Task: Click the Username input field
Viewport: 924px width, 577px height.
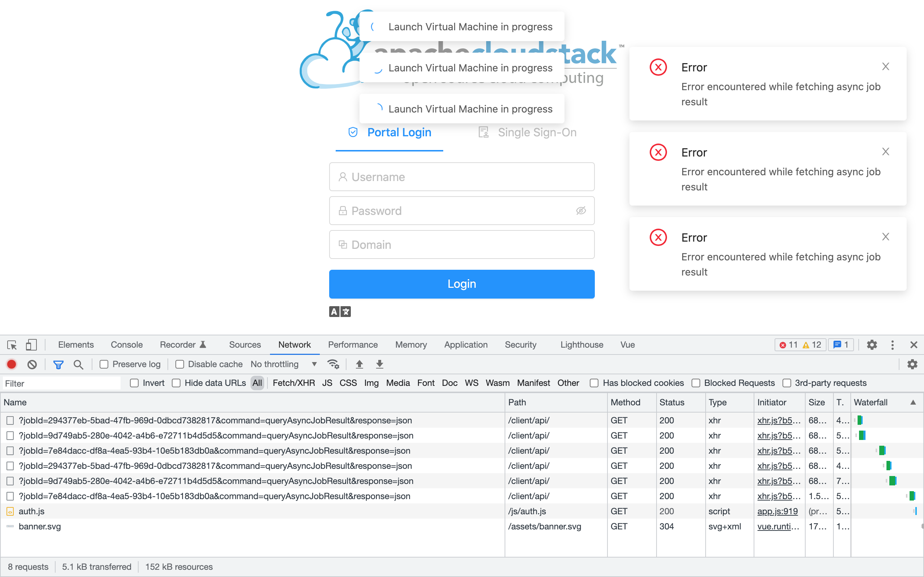Action: coord(462,177)
